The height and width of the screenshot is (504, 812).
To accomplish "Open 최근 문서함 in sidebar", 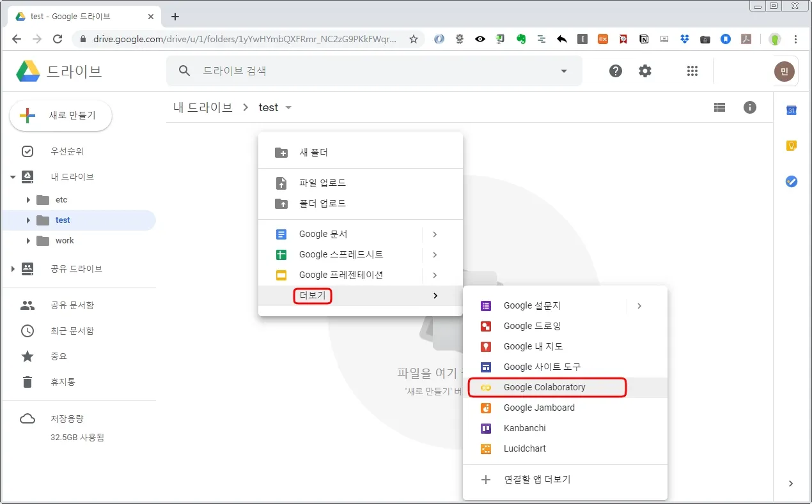I will 78,331.
